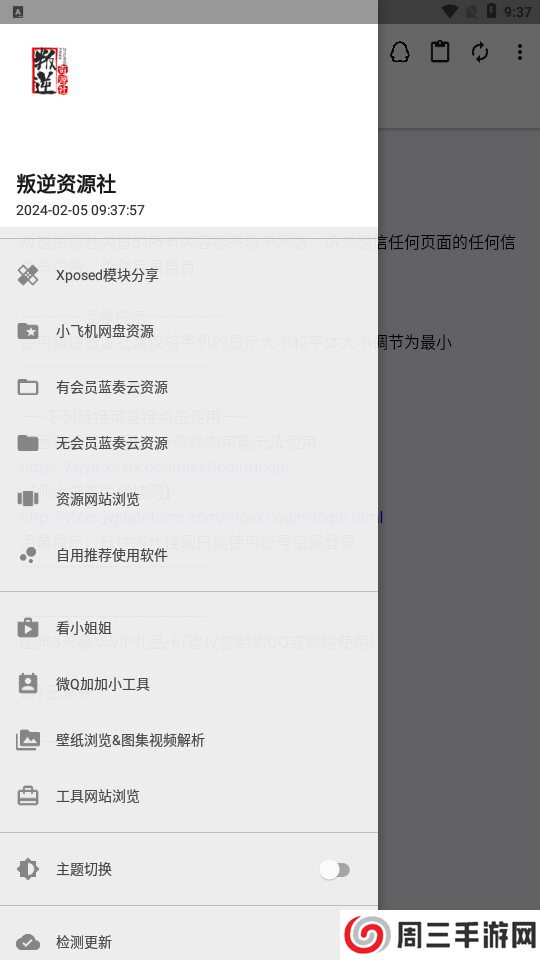Screen dimensions: 540x960
Task: Tap 检测更新 cloud check icon
Action: [28, 942]
